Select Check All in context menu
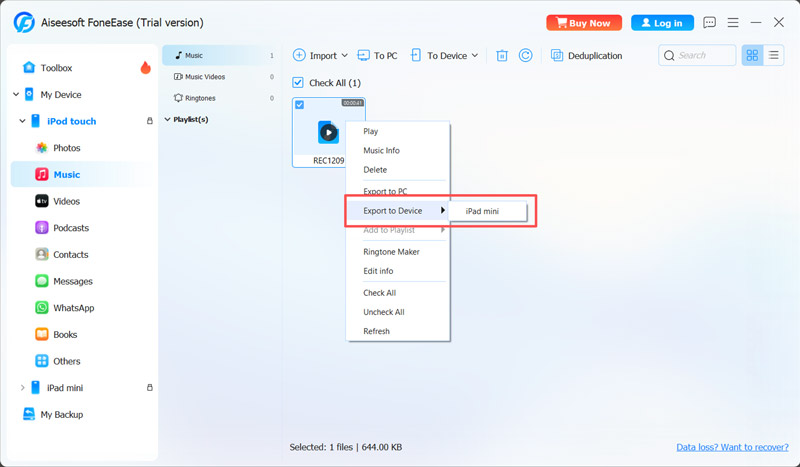This screenshot has width=800, height=467. [x=380, y=293]
